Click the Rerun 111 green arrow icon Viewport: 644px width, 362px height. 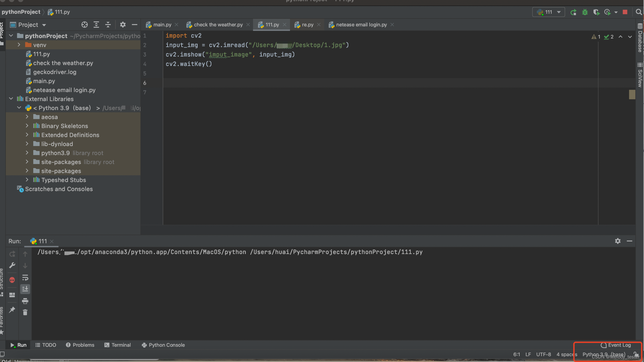click(573, 12)
